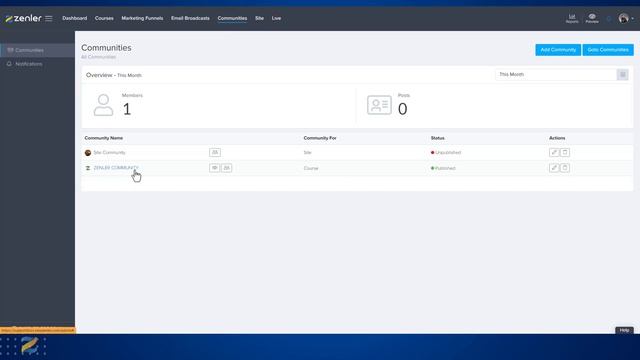Select the Communities nav item in the top bar

[232, 18]
